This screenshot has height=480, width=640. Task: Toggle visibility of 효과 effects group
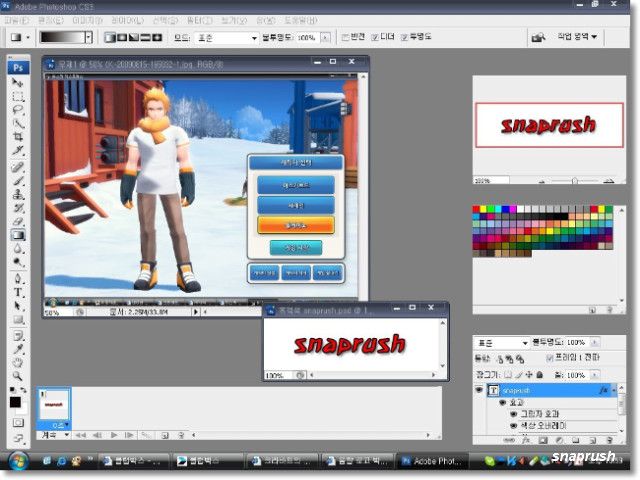[503, 402]
